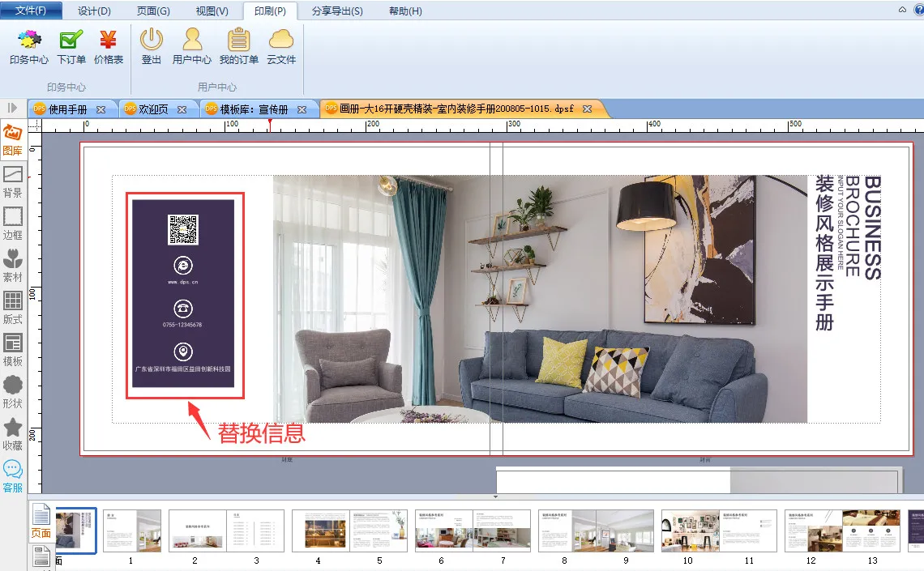
Task: Select the 广东省深圳市 address text
Action: [x=182, y=369]
